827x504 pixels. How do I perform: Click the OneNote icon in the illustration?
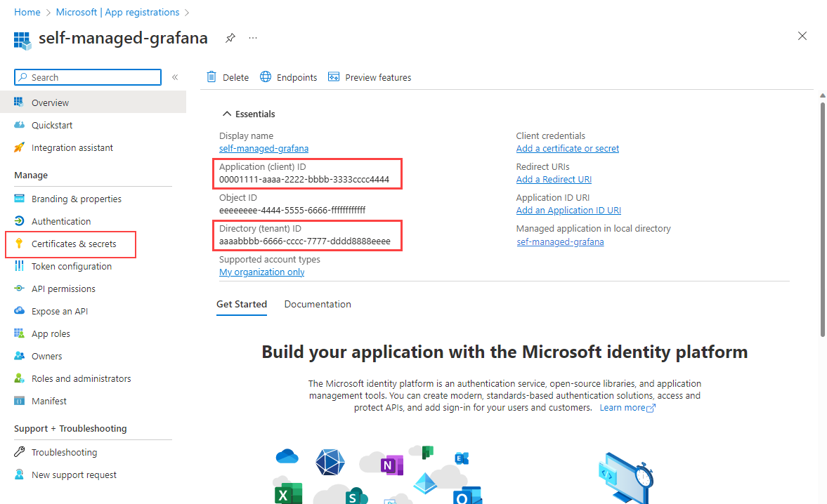pyautogui.click(x=392, y=465)
